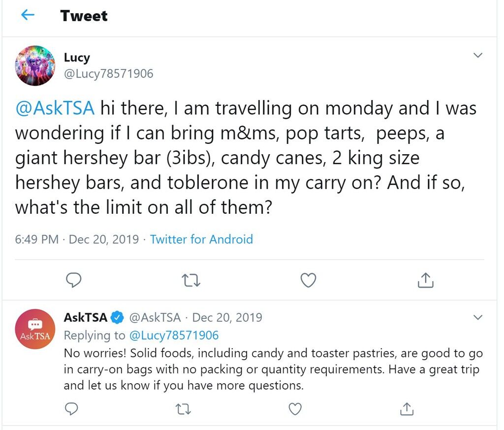Reply to Lucy's tweet via comment icon
Image resolution: width=504 pixels, height=430 pixels.
[74, 280]
